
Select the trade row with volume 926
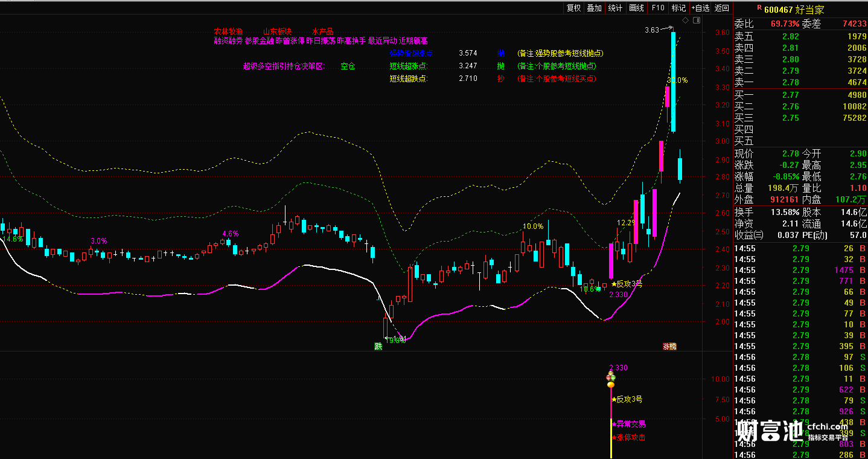(800, 411)
